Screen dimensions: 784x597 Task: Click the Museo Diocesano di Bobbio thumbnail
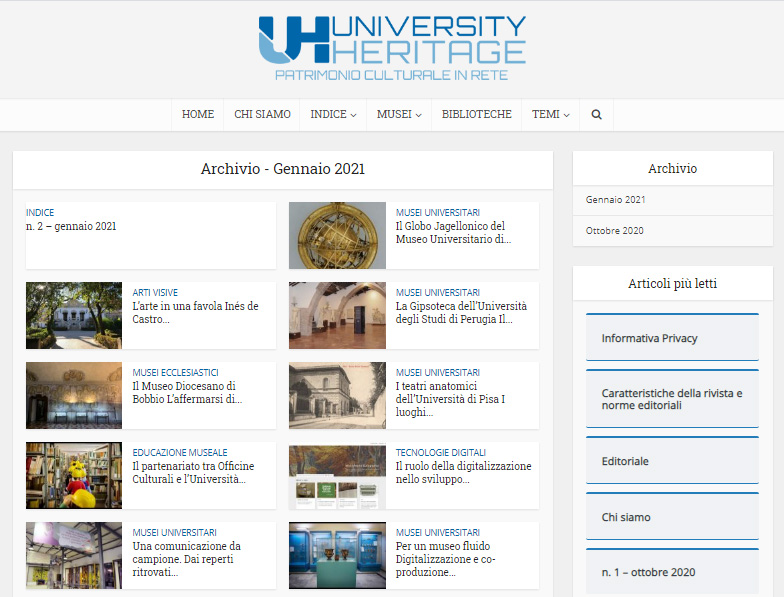tap(74, 395)
